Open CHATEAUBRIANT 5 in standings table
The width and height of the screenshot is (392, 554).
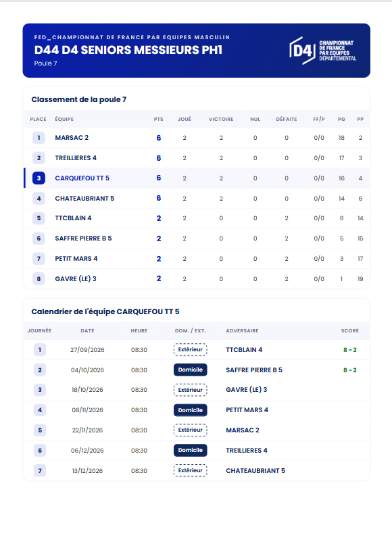pyautogui.click(x=84, y=198)
